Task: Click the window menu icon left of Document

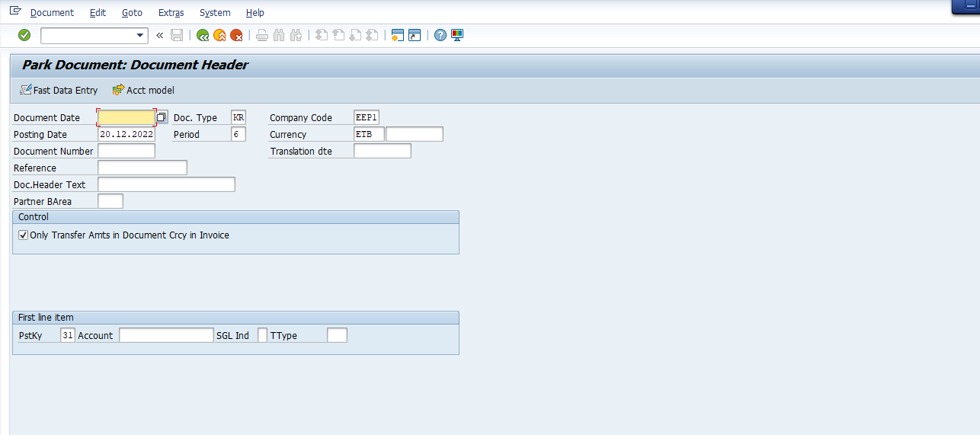Action: pos(14,11)
